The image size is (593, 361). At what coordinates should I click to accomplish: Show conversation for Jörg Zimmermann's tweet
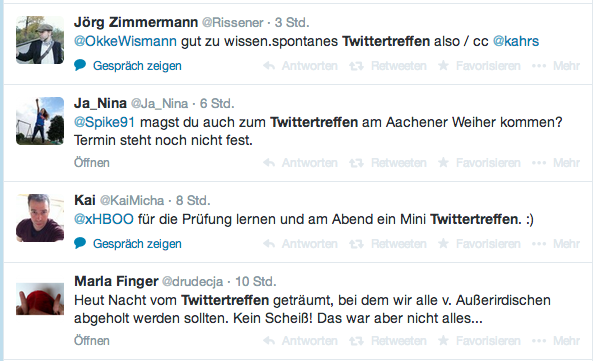[128, 66]
